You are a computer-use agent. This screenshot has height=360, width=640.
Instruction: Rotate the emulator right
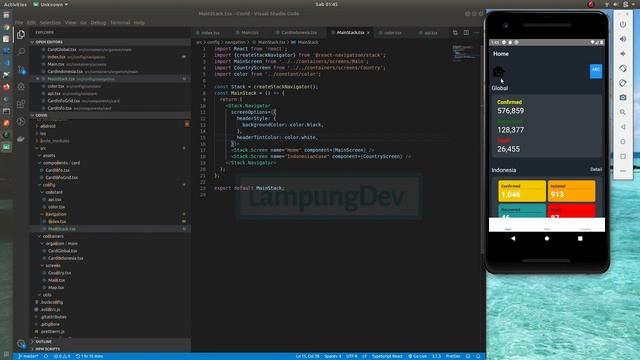point(623,83)
